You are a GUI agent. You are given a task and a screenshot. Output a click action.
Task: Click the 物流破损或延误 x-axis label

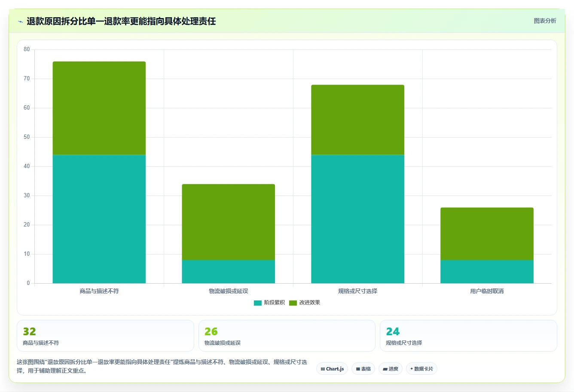(x=229, y=291)
